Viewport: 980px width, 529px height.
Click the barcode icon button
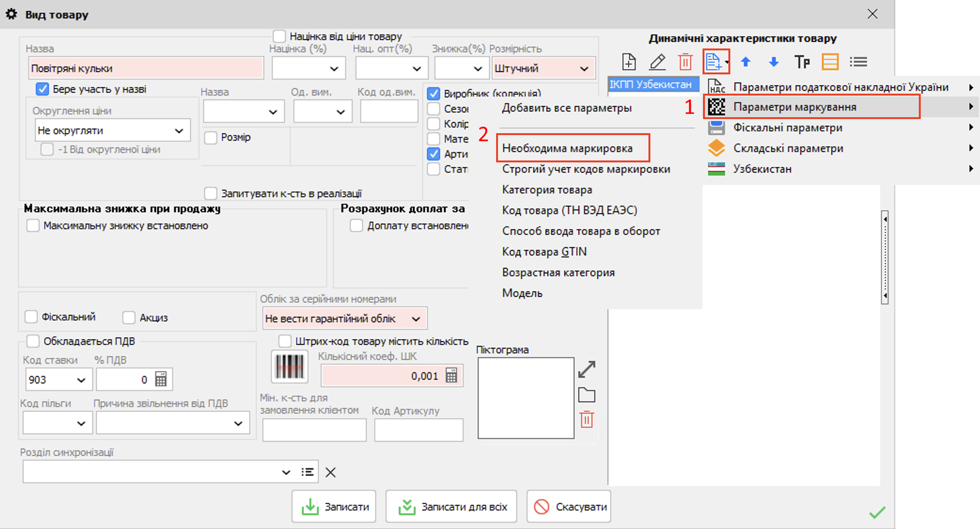tap(289, 366)
